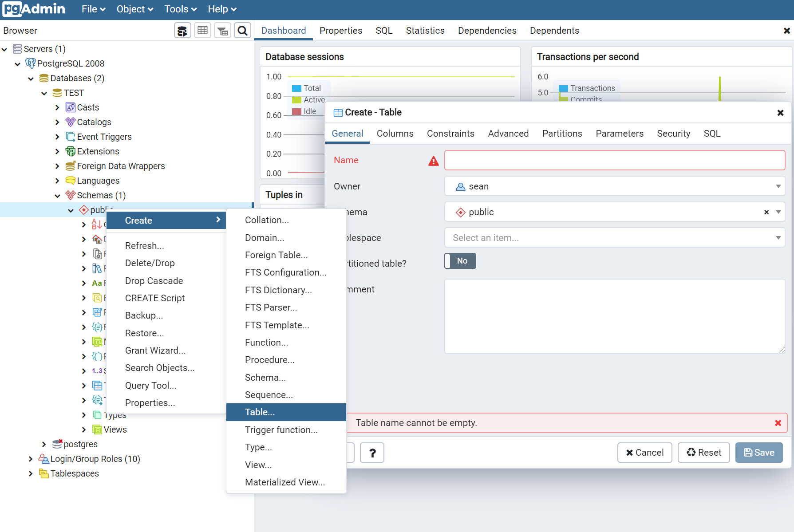Switch to the Columns tab
The height and width of the screenshot is (532, 794).
(395, 134)
